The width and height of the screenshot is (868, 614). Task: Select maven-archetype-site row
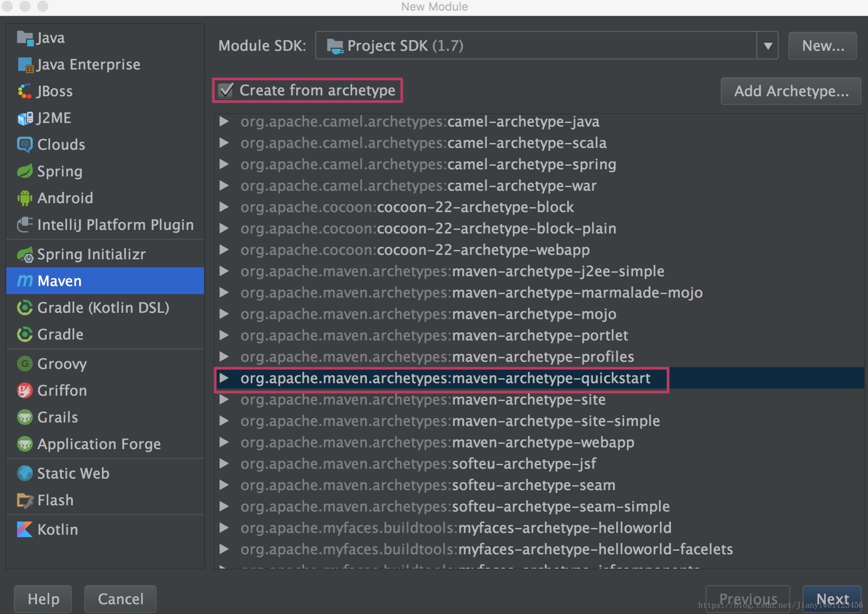[539, 400]
